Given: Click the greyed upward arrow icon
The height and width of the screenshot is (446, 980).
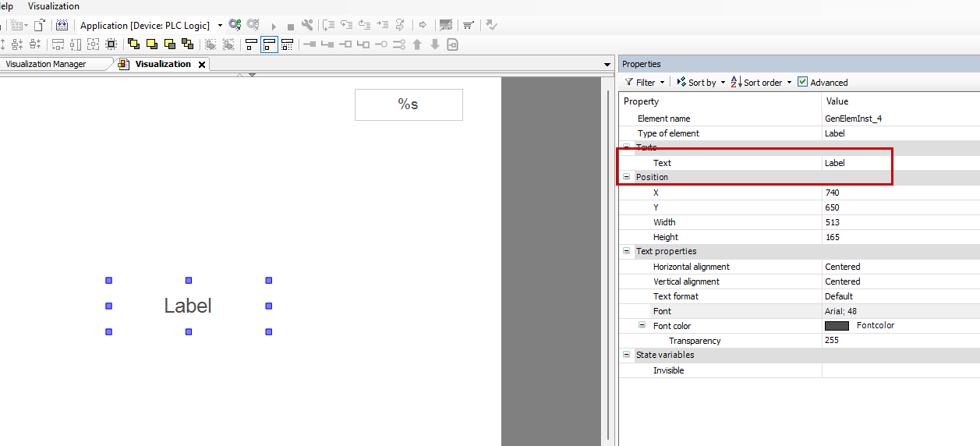Looking at the screenshot, I should coord(417,44).
